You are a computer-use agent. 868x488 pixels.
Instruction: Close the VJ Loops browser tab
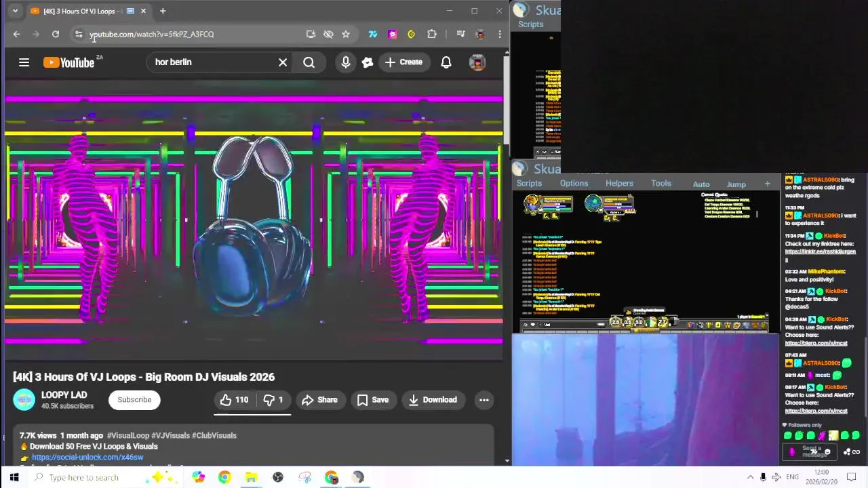pos(143,11)
